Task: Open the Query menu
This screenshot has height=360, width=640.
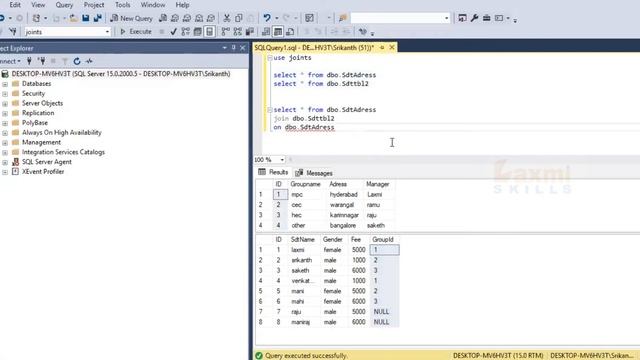Action: 64,5
